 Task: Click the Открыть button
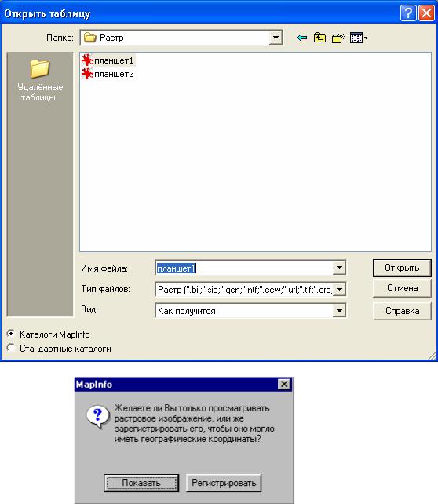pos(402,268)
